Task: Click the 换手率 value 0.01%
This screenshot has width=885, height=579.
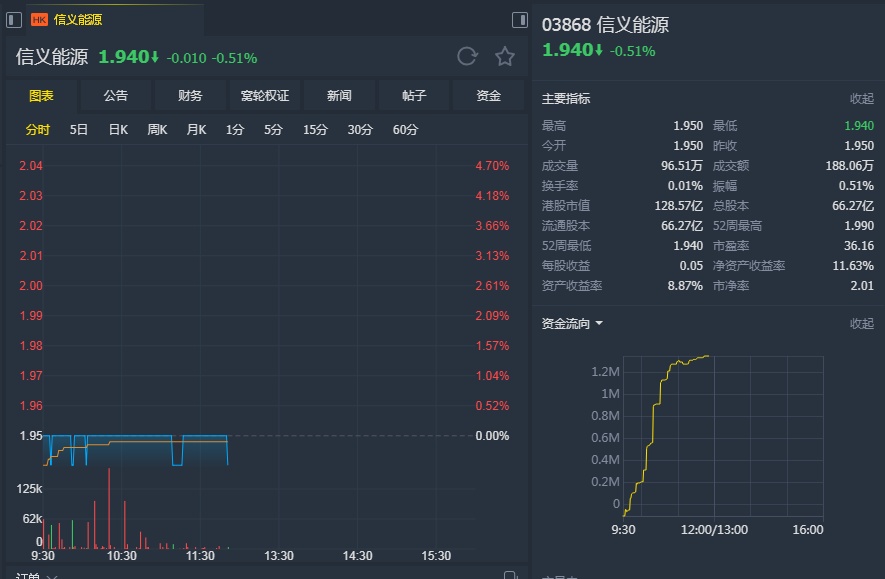Action: click(x=685, y=186)
